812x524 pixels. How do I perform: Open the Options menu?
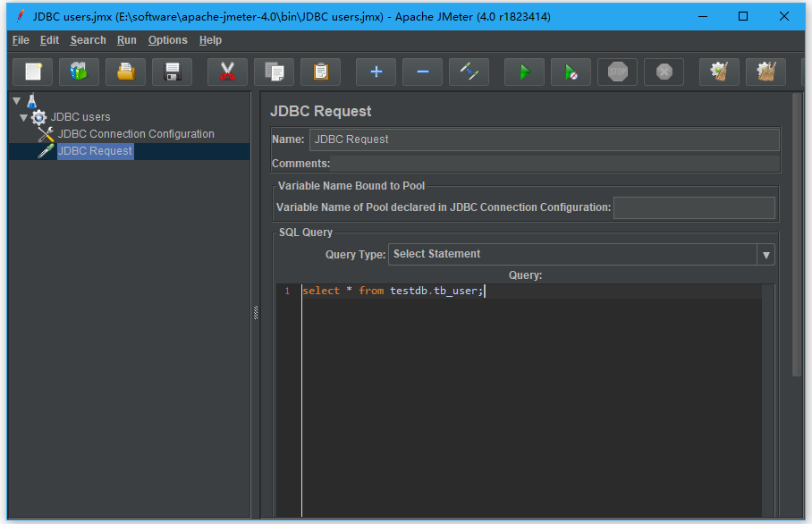click(167, 40)
